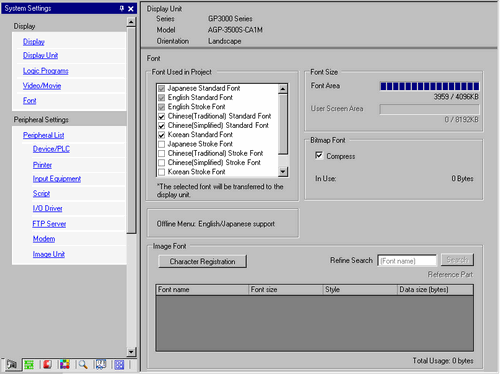Open the blue dotted square tab icon
The image size is (500, 374).
coord(119,365)
